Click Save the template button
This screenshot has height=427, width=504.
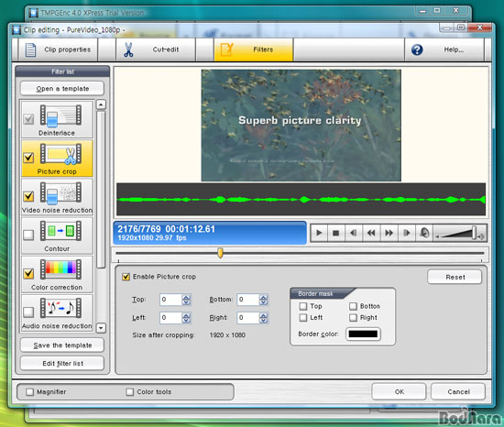(x=62, y=345)
